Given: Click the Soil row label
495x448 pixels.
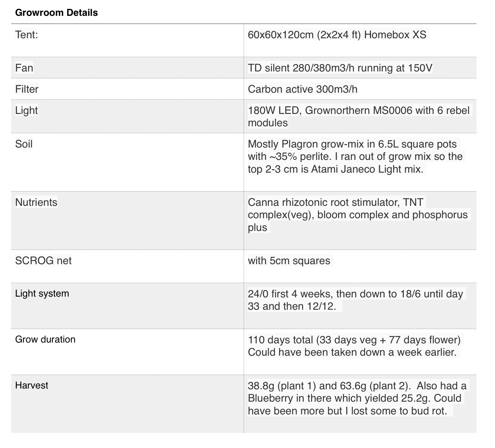Looking at the screenshot, I should tap(24, 144).
